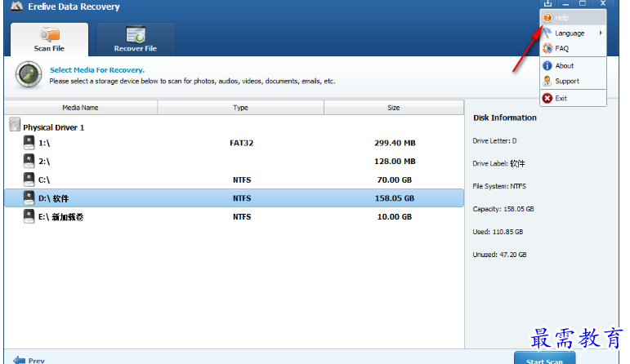Click the Used: 110.85 GB info line
Viewport: 630px width, 364px height.
[498, 232]
